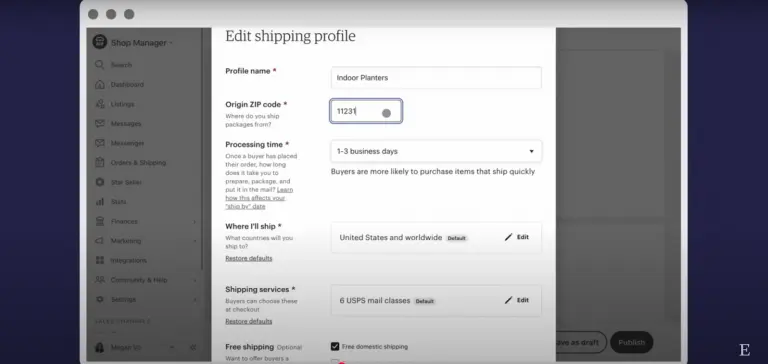This screenshot has height=364, width=768.
Task: Open the Dashboard home icon
Action: 100,84
